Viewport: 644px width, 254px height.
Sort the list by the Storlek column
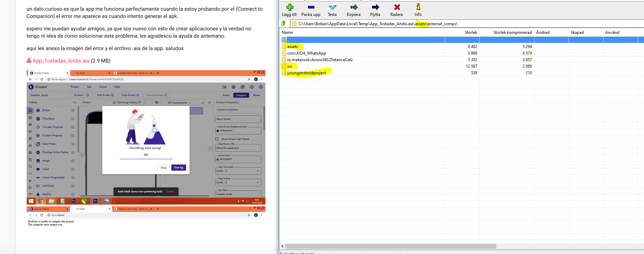point(462,32)
